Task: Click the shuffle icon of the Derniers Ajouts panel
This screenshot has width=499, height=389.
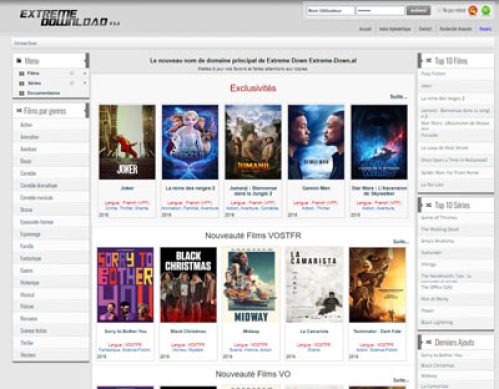Action: [x=429, y=342]
